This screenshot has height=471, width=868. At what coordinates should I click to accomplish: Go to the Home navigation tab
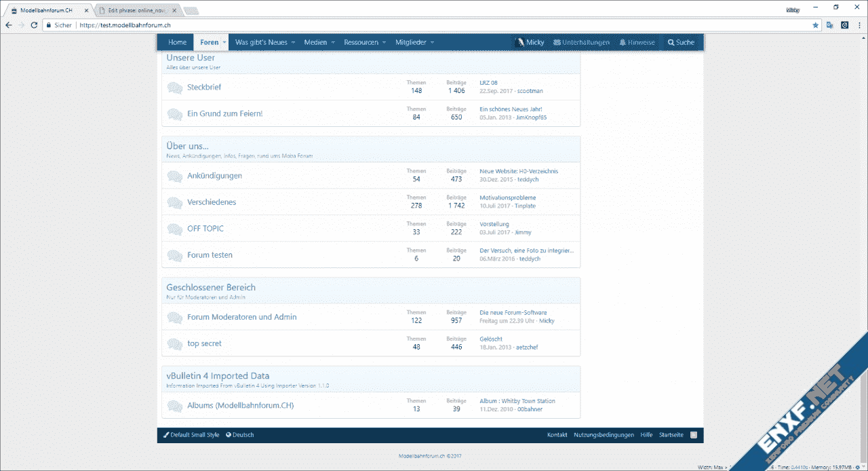tap(177, 42)
